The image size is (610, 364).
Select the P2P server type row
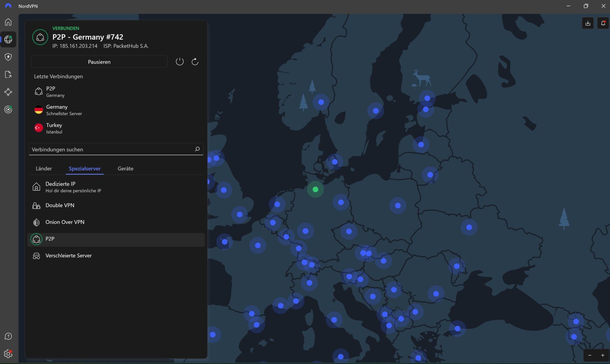pos(116,239)
